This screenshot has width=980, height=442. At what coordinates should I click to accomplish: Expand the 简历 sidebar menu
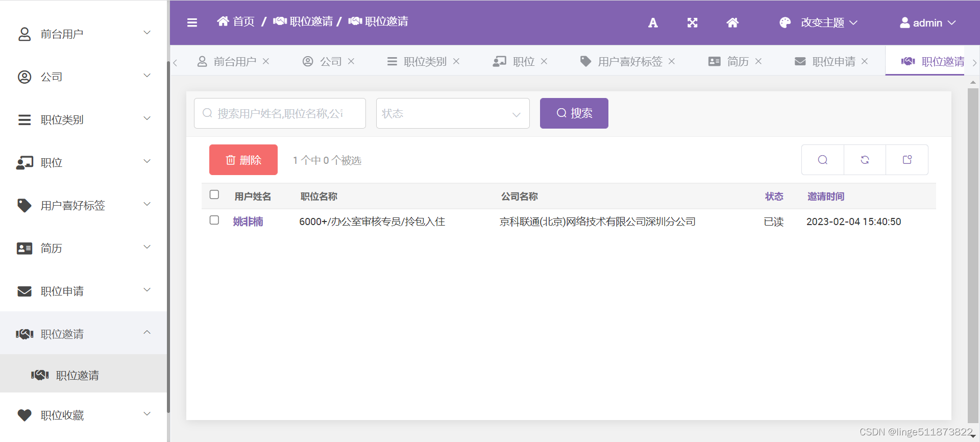click(x=147, y=247)
